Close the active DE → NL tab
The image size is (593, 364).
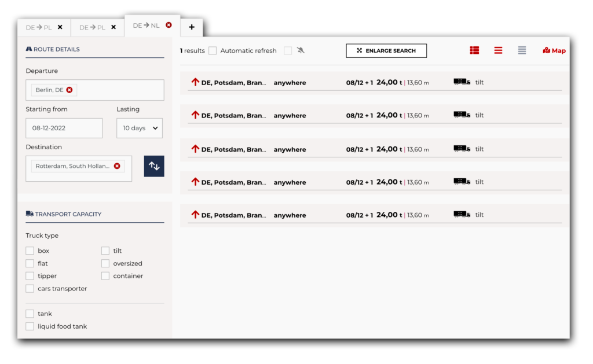[169, 25]
